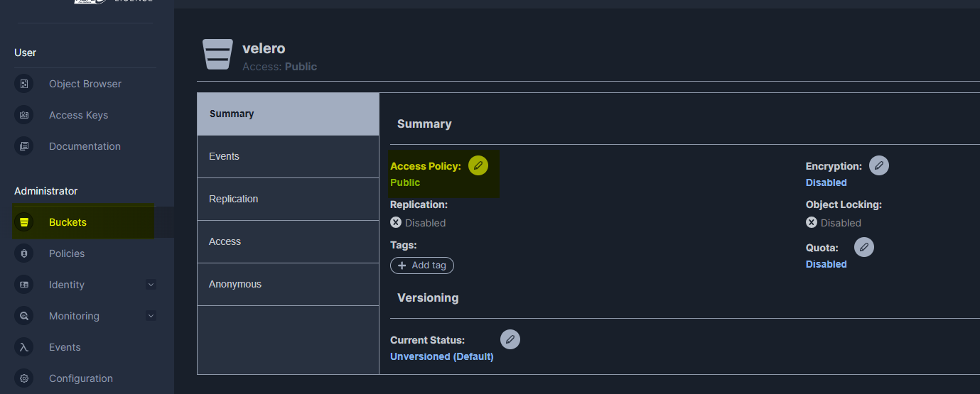The image size is (980, 394).
Task: Open the Summary tab
Action: tap(288, 114)
